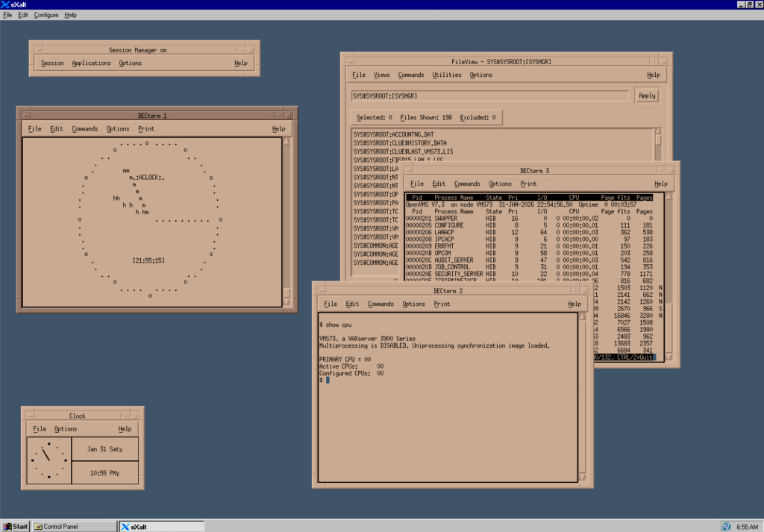
Task: Click the SYS$SYSROOT:[SYSMGR] directory input field
Action: pos(490,96)
